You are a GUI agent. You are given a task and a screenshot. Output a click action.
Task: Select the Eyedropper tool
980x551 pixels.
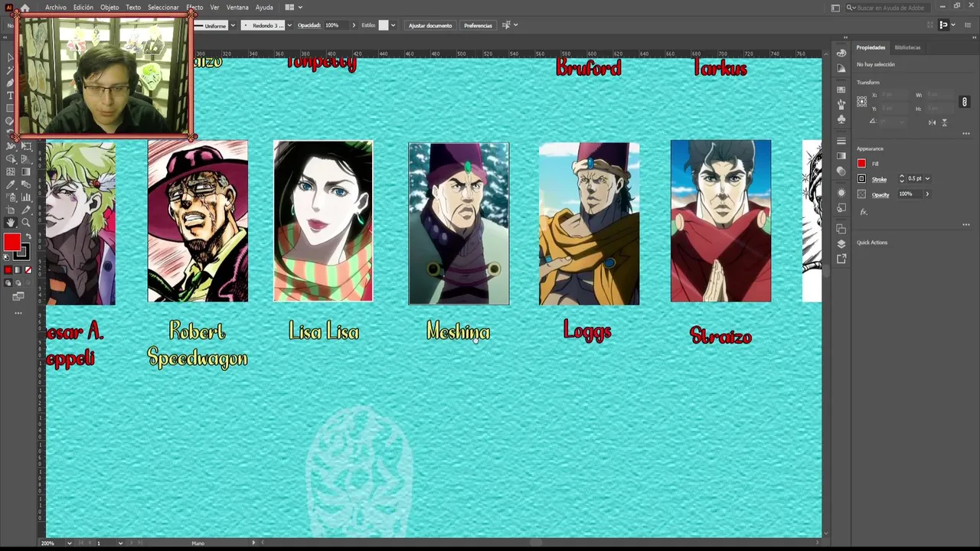tap(11, 184)
